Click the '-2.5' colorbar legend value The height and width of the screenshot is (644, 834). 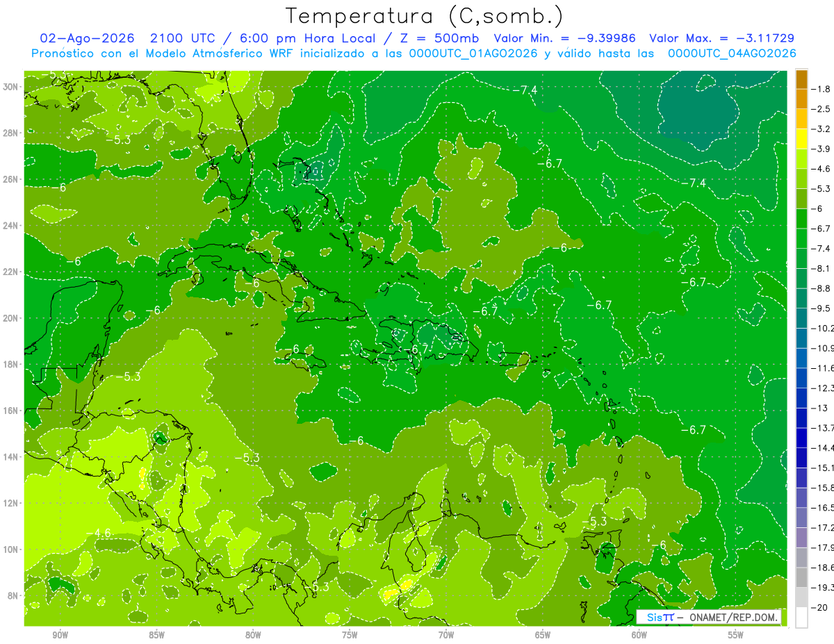[821, 109]
